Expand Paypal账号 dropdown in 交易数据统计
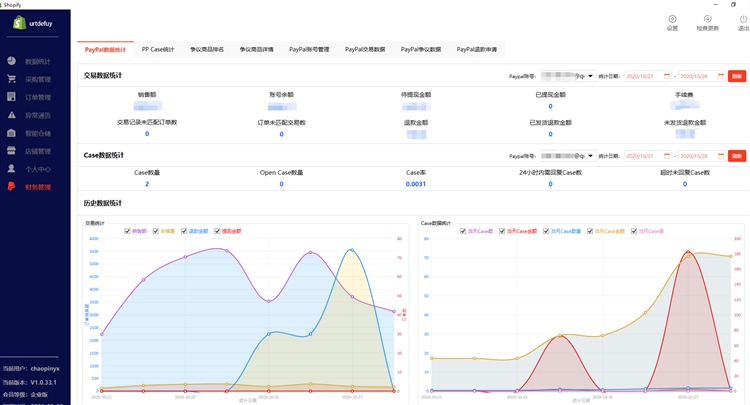Screen dimensions: 750x405 569,76
